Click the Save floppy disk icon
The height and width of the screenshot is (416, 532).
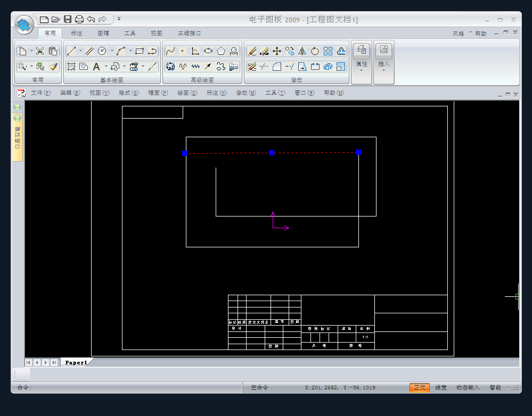click(68, 19)
